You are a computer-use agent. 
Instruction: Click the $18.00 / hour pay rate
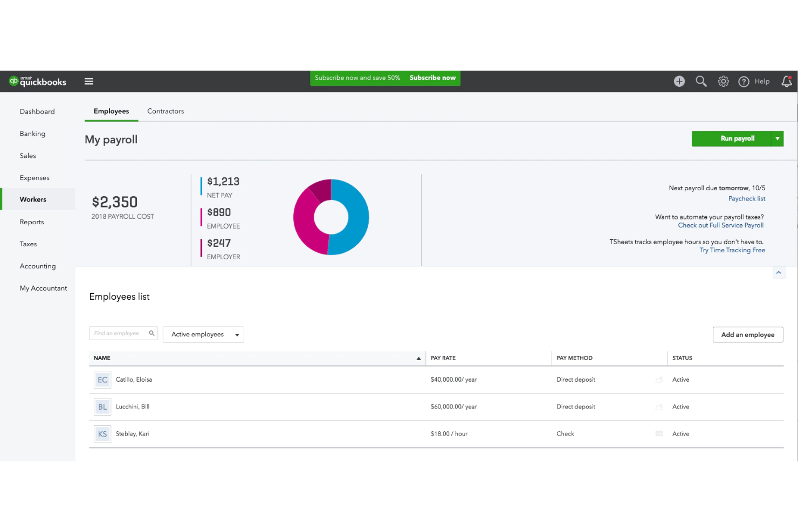click(x=449, y=434)
